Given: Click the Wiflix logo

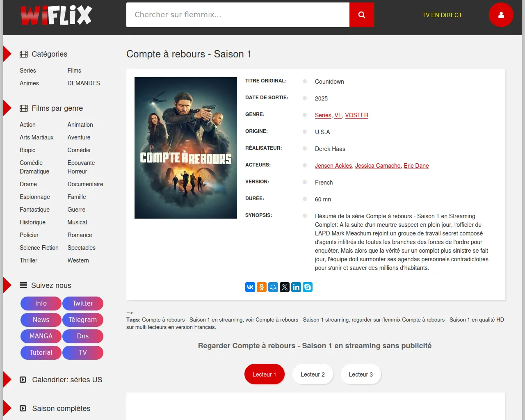Looking at the screenshot, I should [56, 16].
